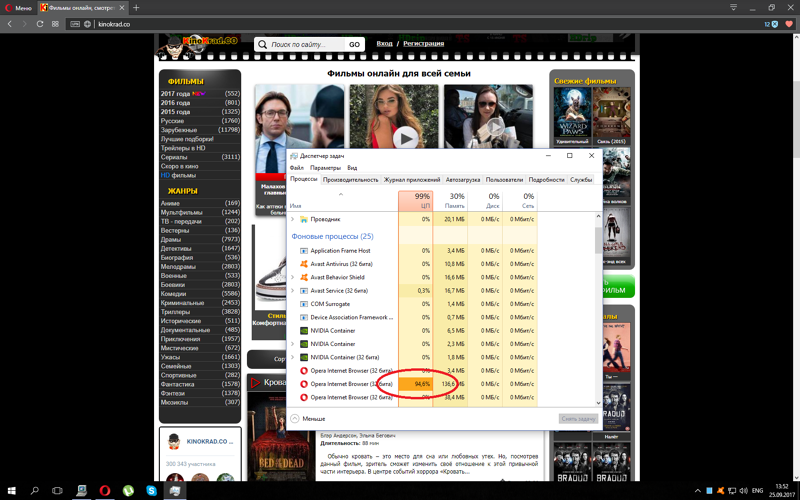Screen dimensions: 800x500
Task: Sort processes by Сеть column header
Action: click(520, 201)
